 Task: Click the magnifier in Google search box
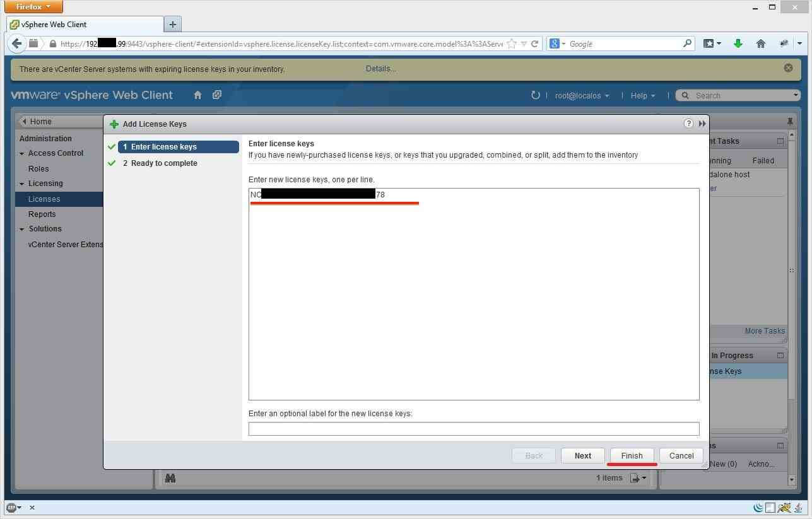688,44
